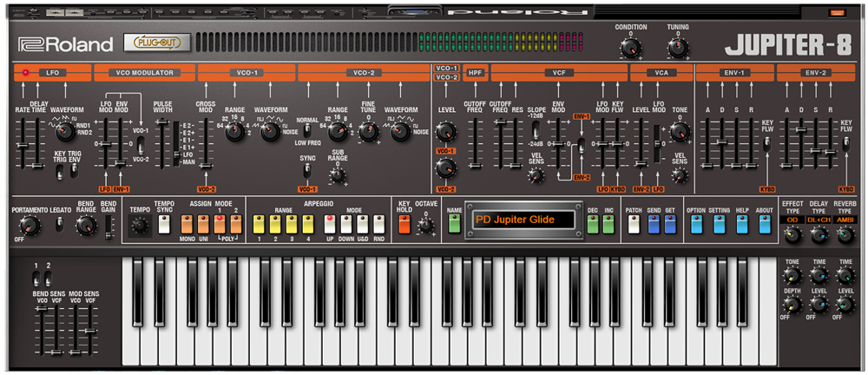Click the EFFECT TYPE knob
The image size is (868, 375).
[x=792, y=235]
